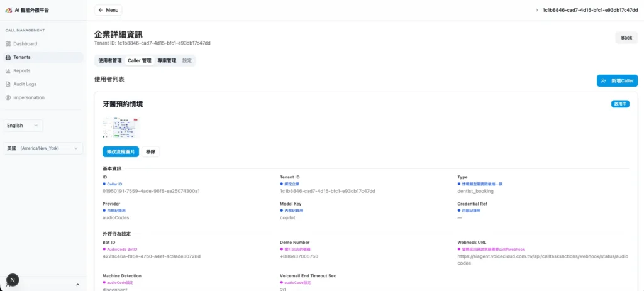Viewport: 644px width, 291px height.
Task: Select the Impersonation user icon
Action: [x=8, y=97]
